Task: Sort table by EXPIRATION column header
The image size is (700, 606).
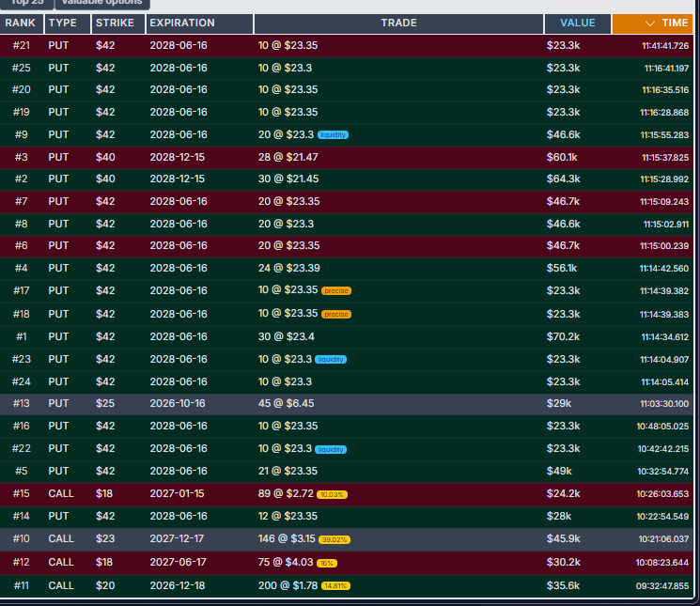Action: coord(199,23)
